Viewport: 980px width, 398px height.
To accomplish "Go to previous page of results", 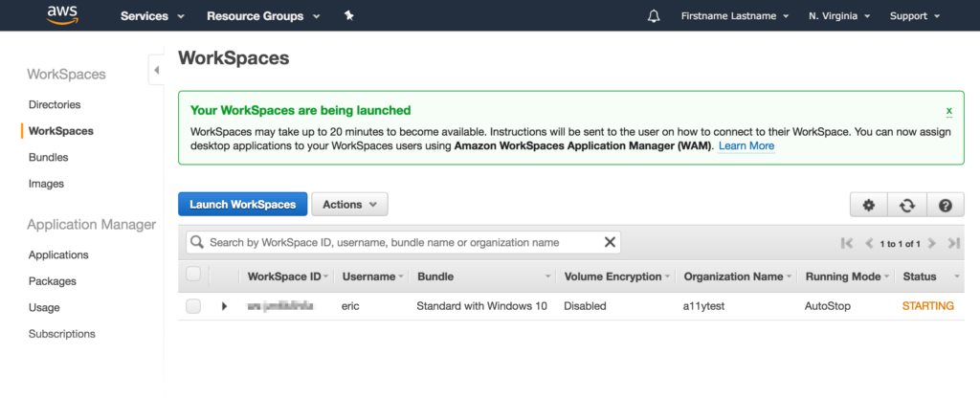I will pyautogui.click(x=869, y=244).
